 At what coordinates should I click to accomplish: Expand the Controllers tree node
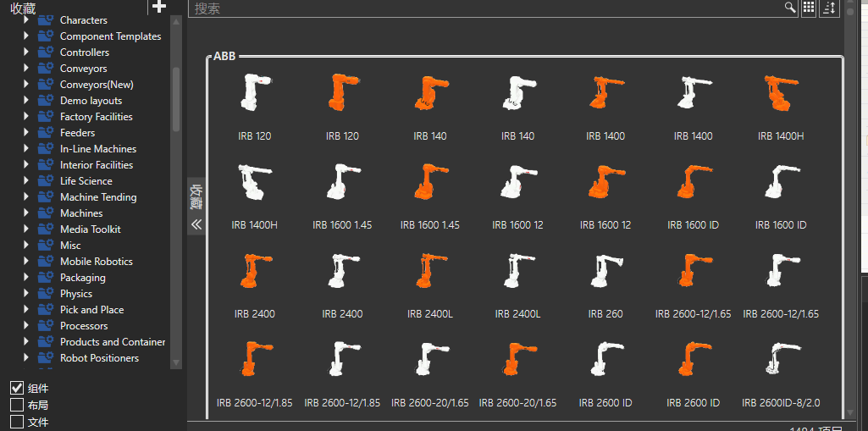click(26, 52)
